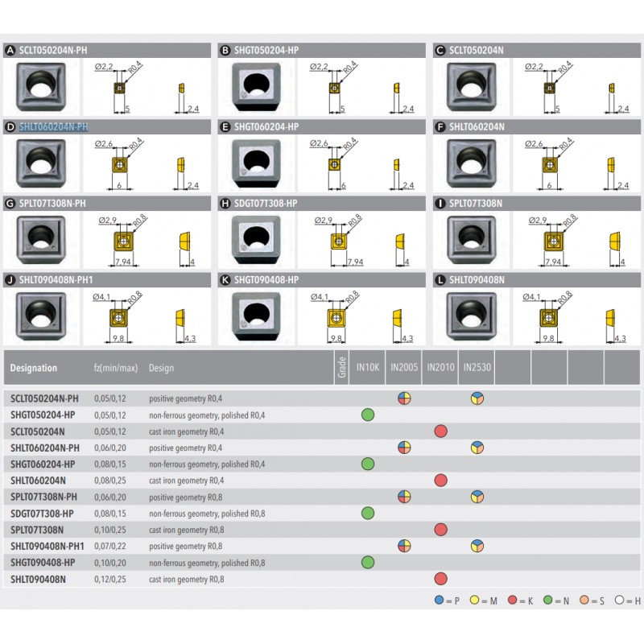The width and height of the screenshot is (644, 644).
Task: Click the letter A badge icon
Action: tap(10, 50)
